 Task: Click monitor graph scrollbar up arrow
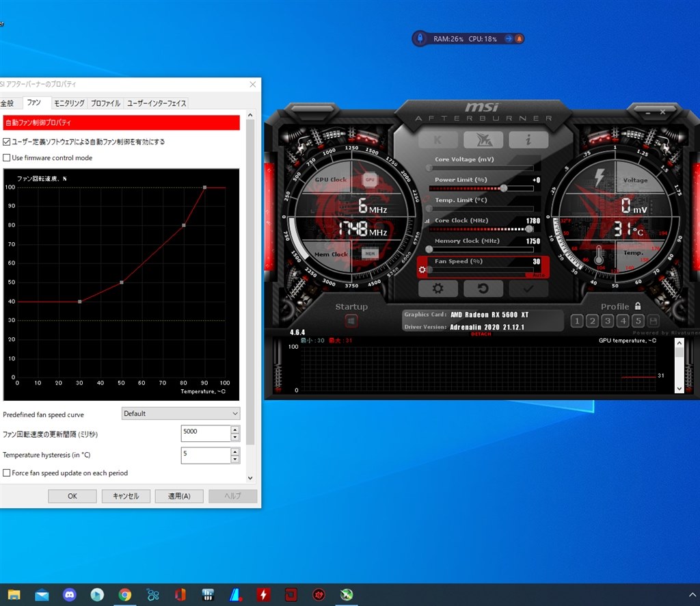coord(679,343)
